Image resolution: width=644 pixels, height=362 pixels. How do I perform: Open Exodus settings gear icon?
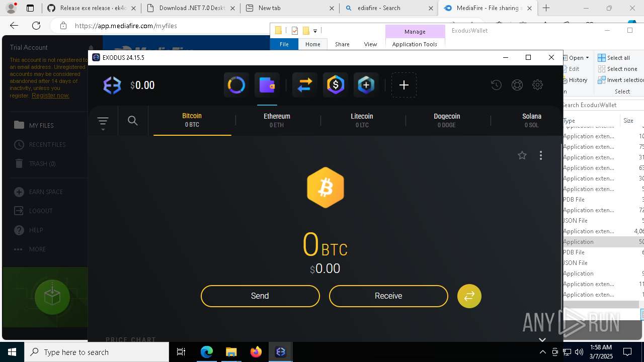pyautogui.click(x=537, y=85)
